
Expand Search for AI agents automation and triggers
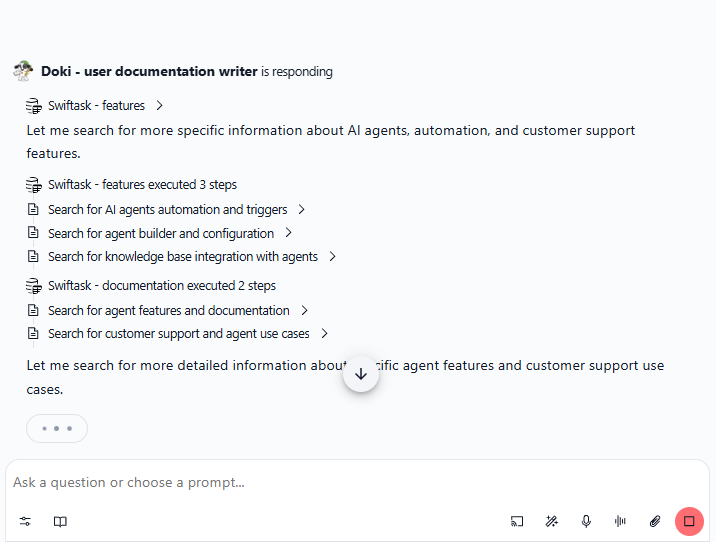tap(301, 210)
